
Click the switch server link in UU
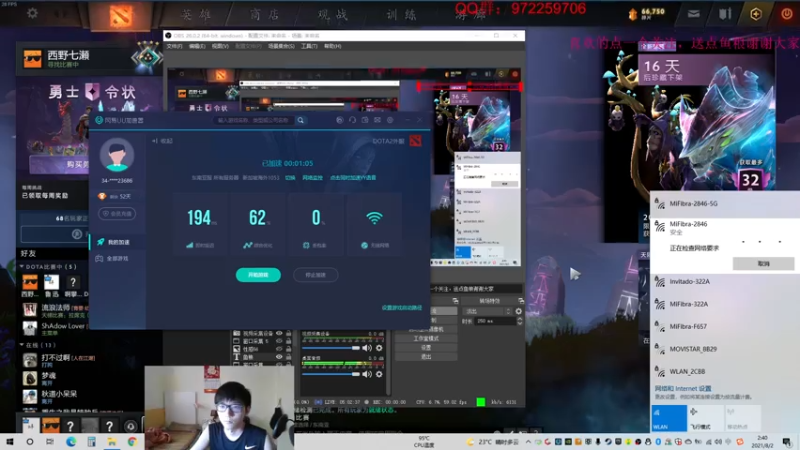pos(290,178)
